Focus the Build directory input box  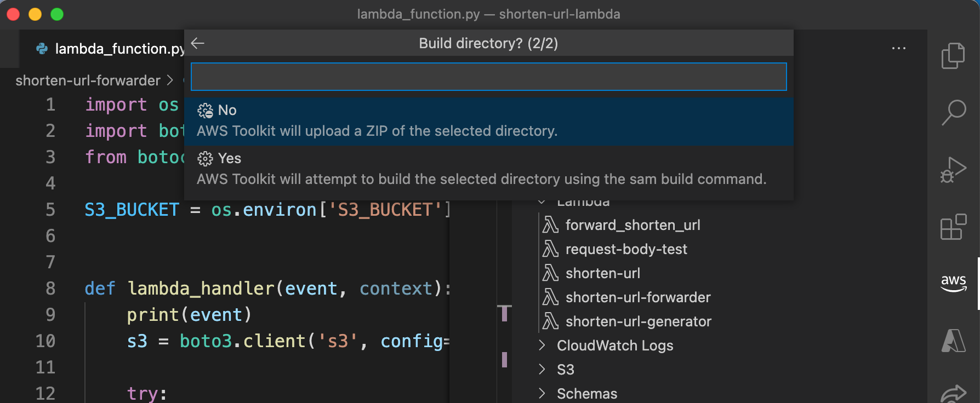click(489, 77)
